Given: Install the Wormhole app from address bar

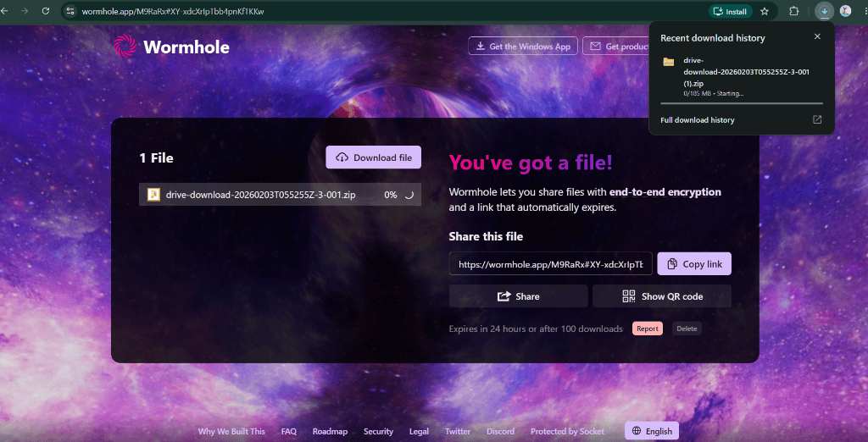Looking at the screenshot, I should (x=730, y=11).
